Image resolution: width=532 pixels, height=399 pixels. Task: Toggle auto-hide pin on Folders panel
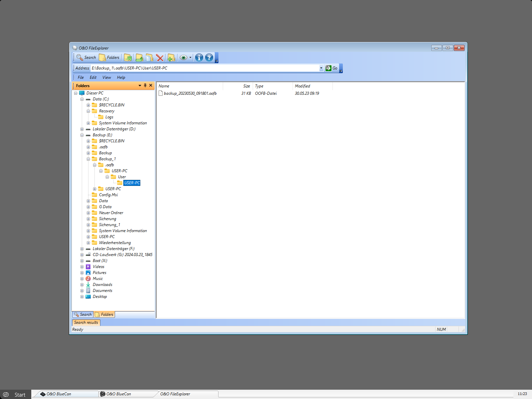tap(145, 85)
